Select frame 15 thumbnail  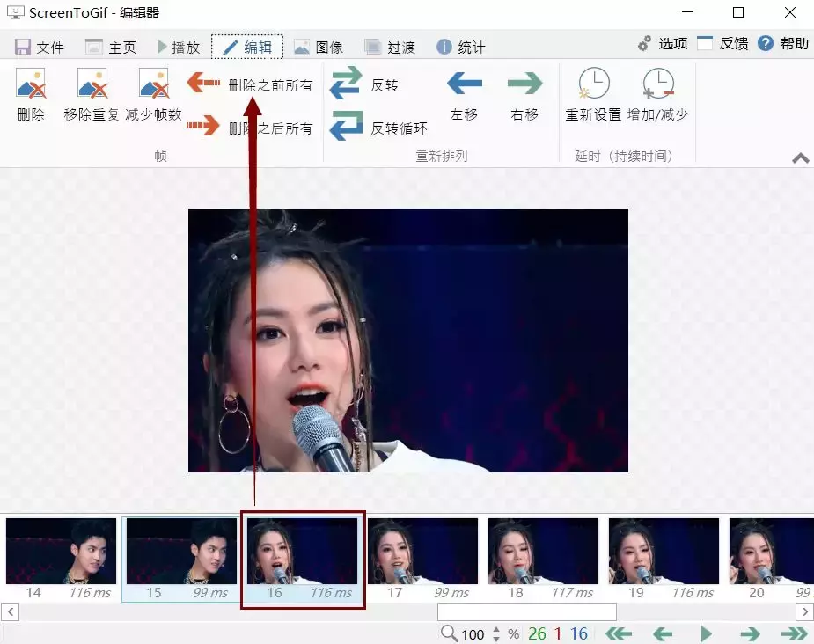181,551
